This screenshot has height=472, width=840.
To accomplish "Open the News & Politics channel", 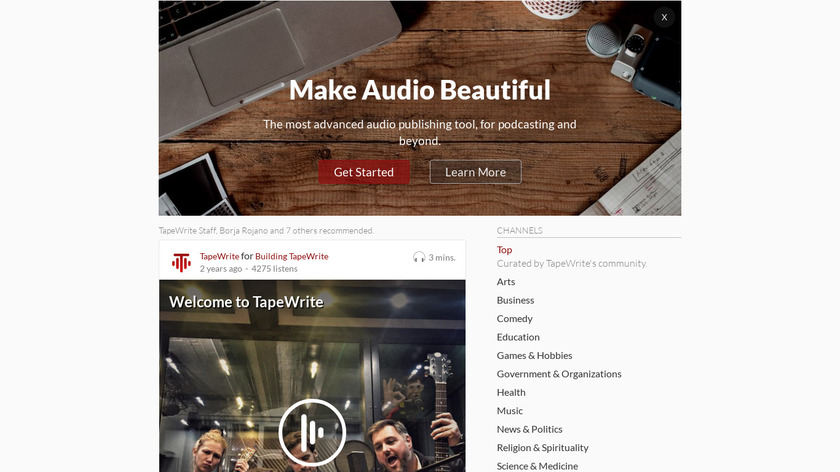I will (529, 429).
